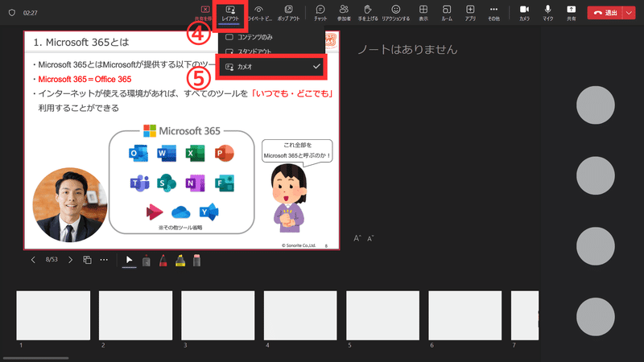
Task: Open slide thumbnail 3
Action: click(218, 315)
